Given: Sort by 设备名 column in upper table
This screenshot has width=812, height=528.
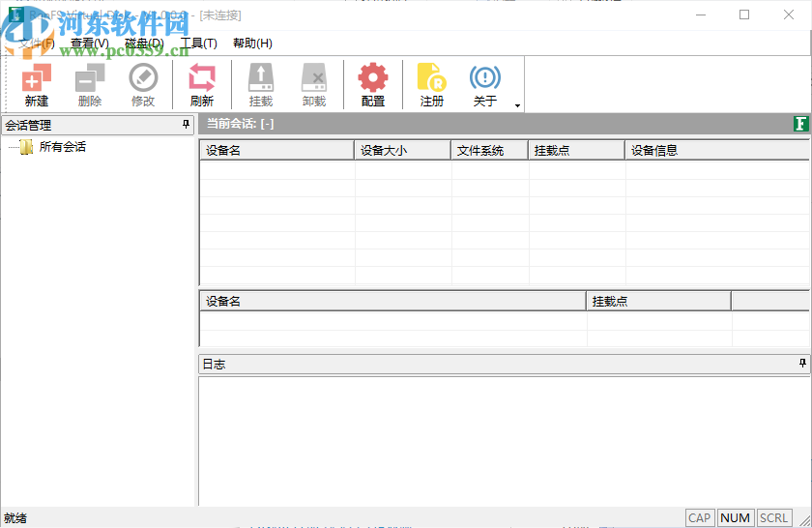Looking at the screenshot, I should [x=276, y=150].
